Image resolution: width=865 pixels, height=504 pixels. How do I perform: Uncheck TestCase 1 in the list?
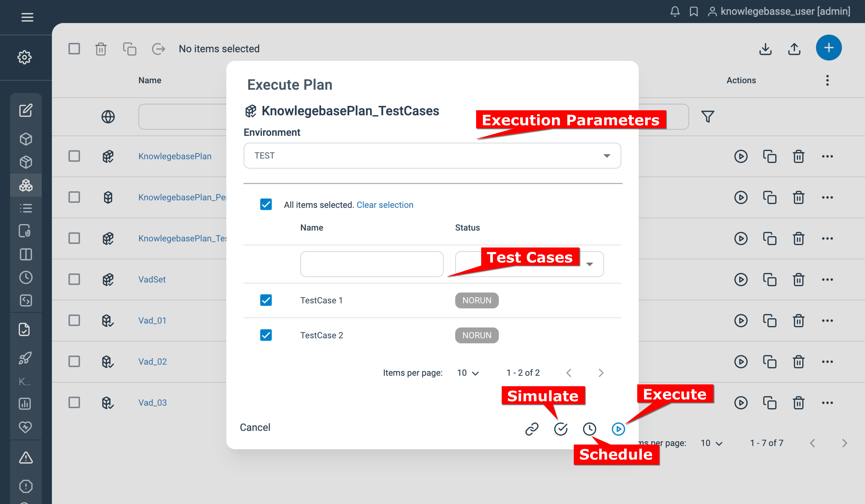[x=266, y=300]
